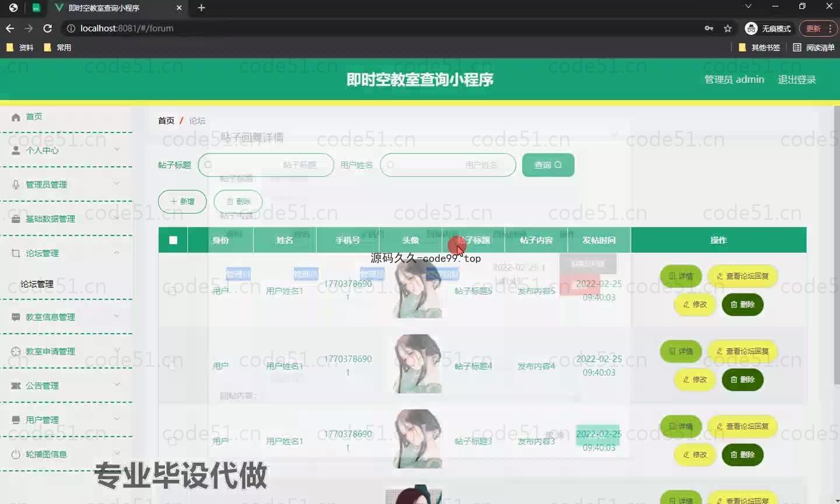Expand the 教室申请管理 sidebar menu
Screen dimensions: 840x504
pyautogui.click(x=66, y=351)
